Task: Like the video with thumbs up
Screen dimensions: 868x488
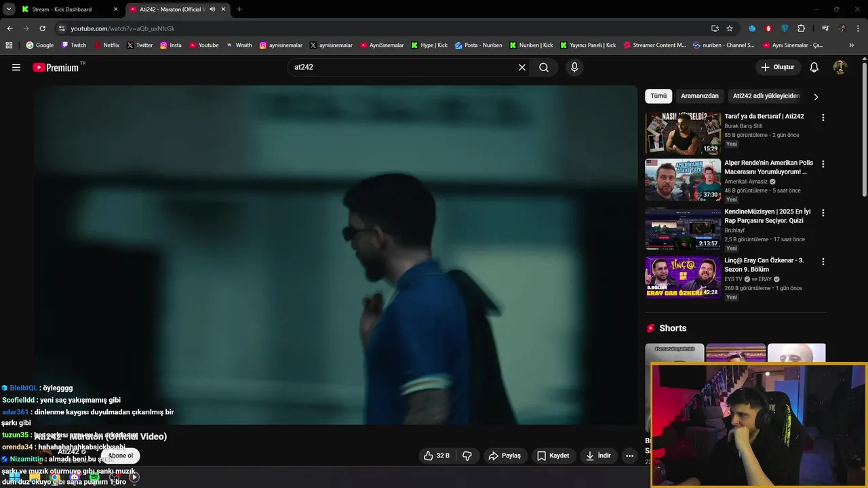Action: click(x=436, y=455)
